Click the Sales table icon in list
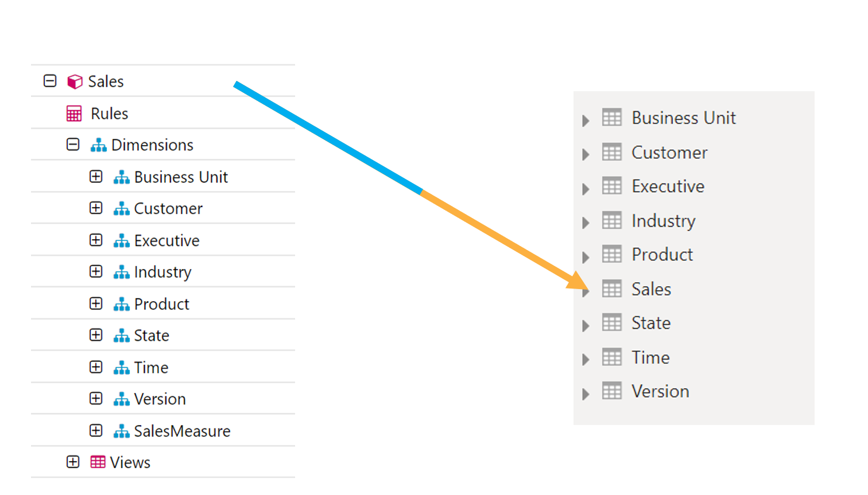Screen dimensions: 868x495 coord(611,289)
